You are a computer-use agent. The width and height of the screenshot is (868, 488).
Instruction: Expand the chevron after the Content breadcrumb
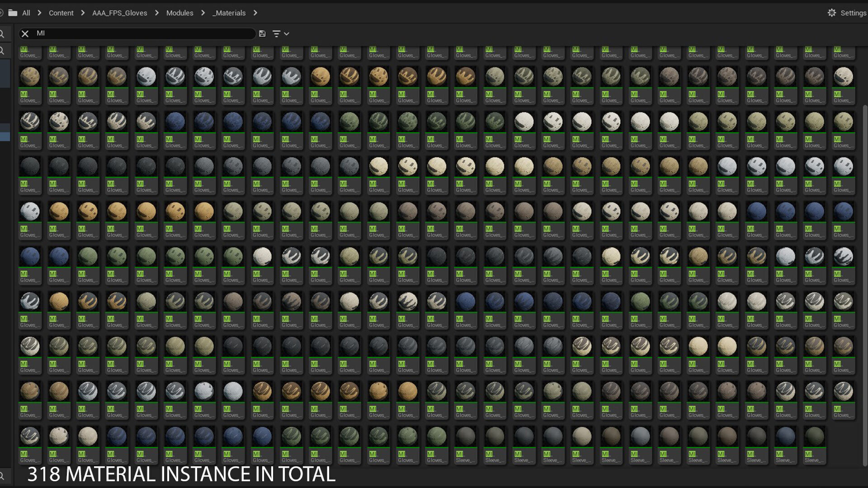click(x=83, y=13)
